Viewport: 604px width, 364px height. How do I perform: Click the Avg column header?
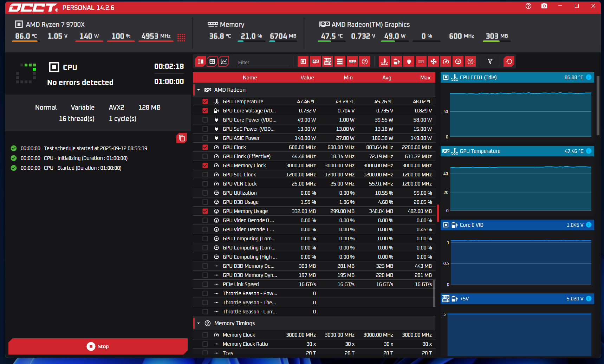click(387, 78)
